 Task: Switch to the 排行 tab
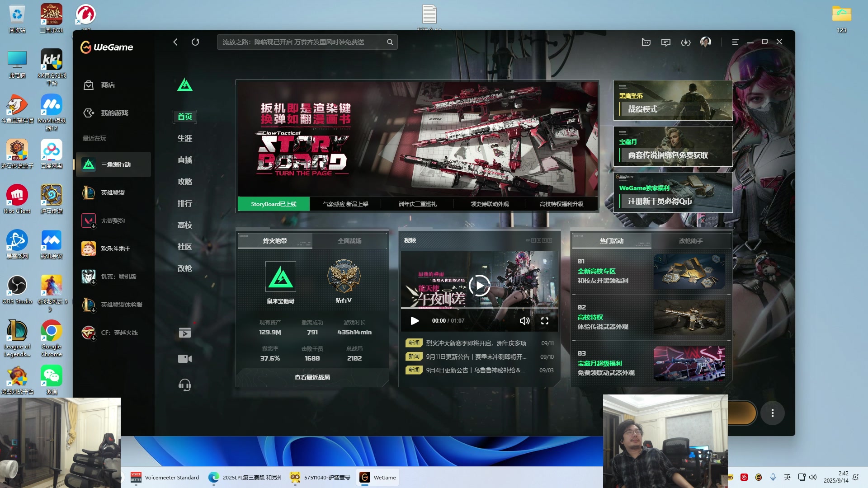[x=185, y=203]
